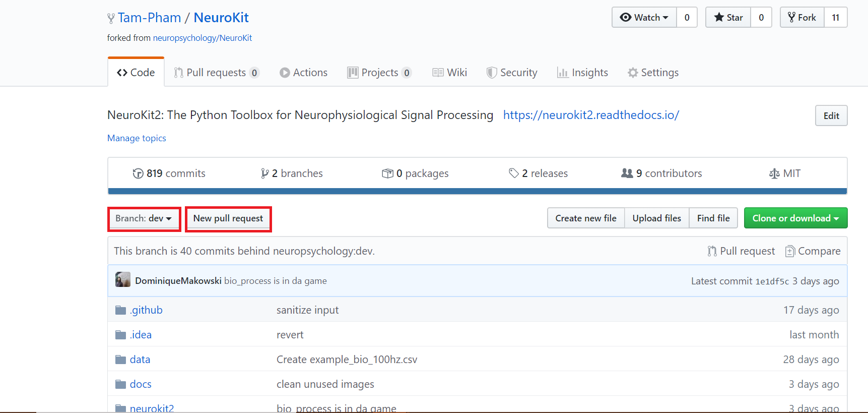Image resolution: width=868 pixels, height=413 pixels.
Task: Open the .github folder
Action: coord(146,310)
